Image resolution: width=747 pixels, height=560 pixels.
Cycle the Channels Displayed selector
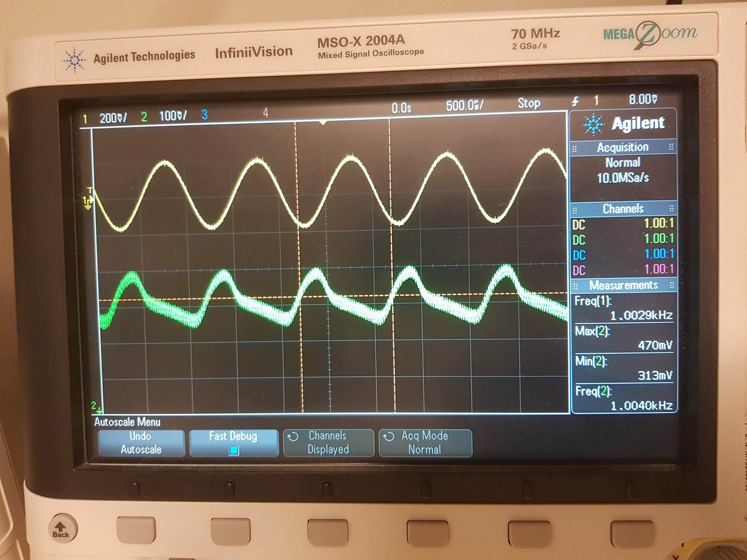click(328, 443)
